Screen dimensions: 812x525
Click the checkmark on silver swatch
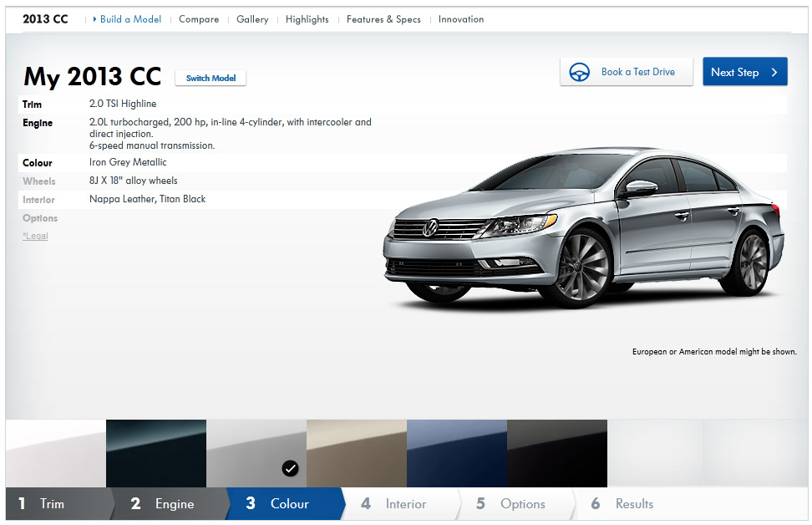point(290,468)
